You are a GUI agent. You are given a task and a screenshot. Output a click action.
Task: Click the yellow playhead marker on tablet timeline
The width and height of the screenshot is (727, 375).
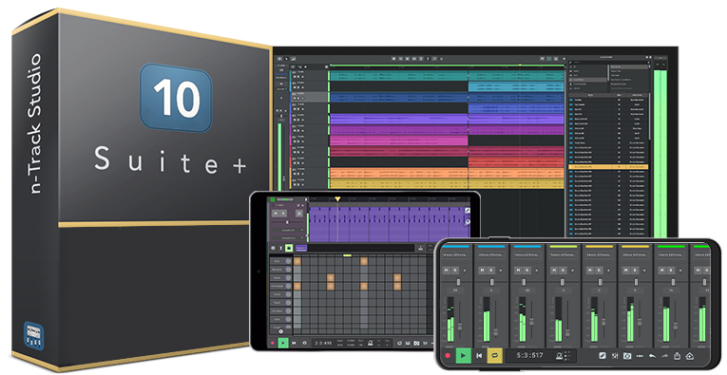tap(338, 199)
